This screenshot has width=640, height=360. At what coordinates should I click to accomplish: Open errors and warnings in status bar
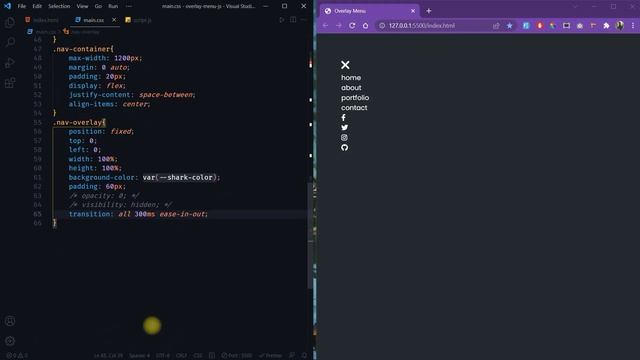[x=17, y=356]
